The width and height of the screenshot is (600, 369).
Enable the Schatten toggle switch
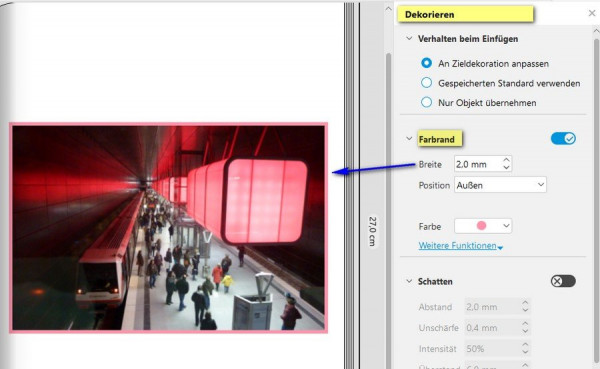point(563,281)
